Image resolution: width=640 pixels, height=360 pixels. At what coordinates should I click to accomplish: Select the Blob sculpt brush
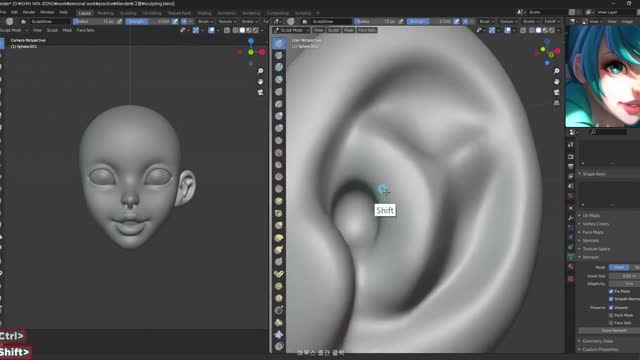(279, 128)
